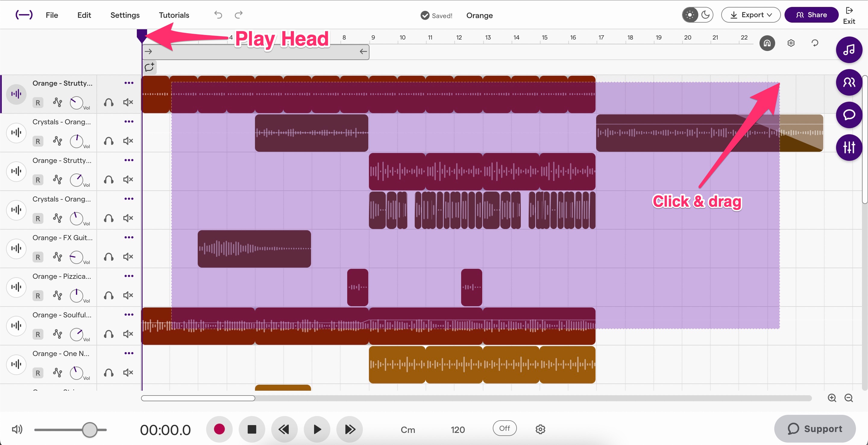Change the 120 tempo value
Screen dimensions: 868x445
tap(458, 430)
